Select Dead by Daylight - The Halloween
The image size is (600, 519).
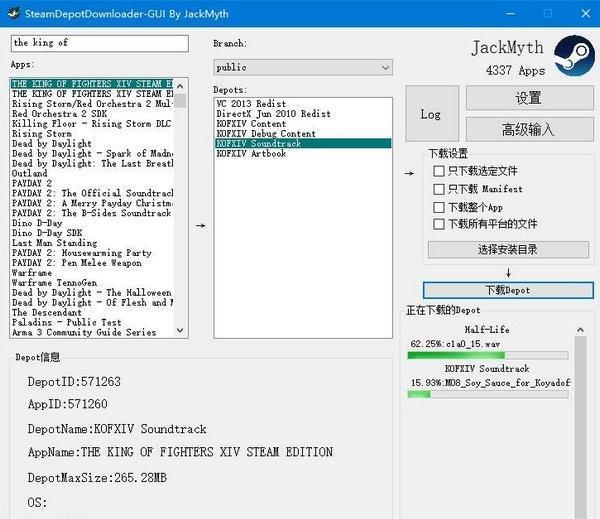(x=92, y=292)
